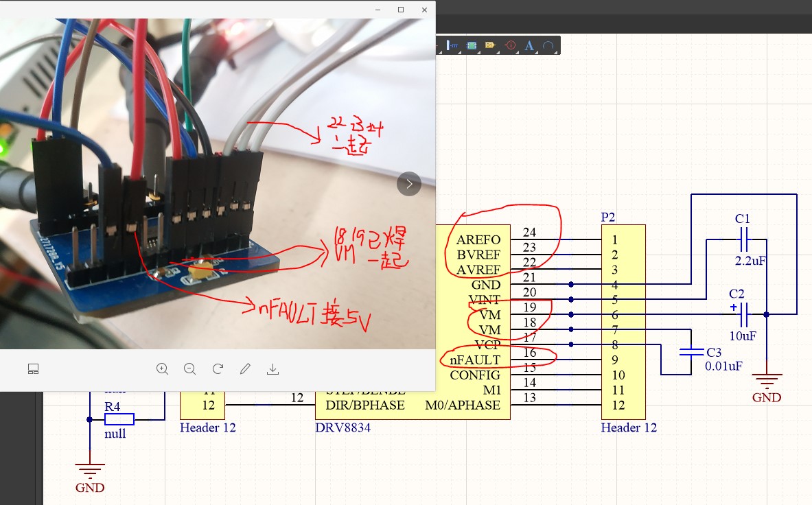Select the Place Sheet Symbol tool
Viewport: 812px width, 505px height.
(x=472, y=45)
